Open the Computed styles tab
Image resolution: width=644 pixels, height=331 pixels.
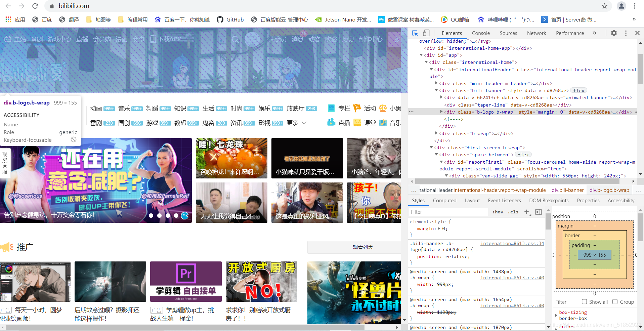pyautogui.click(x=444, y=201)
